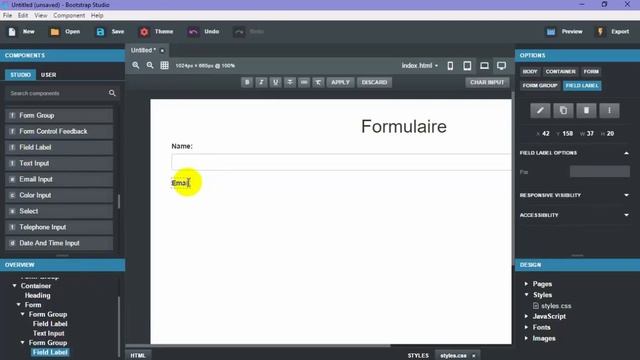Switch to the laptop viewport size
Viewport: 640px width, 360px height.
[484, 65]
